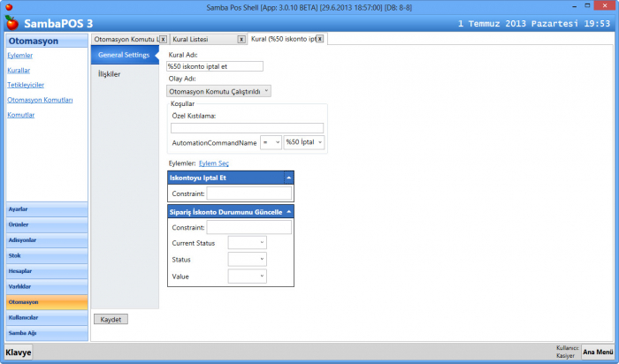Open the Olay Adı dropdown
Image resolution: width=619 pixels, height=364 pixels.
[218, 90]
